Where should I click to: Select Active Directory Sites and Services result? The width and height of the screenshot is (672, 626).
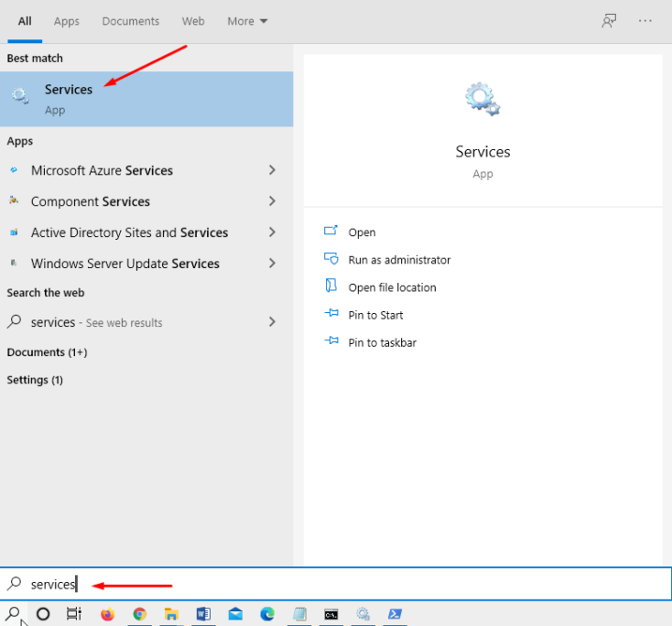(x=146, y=232)
